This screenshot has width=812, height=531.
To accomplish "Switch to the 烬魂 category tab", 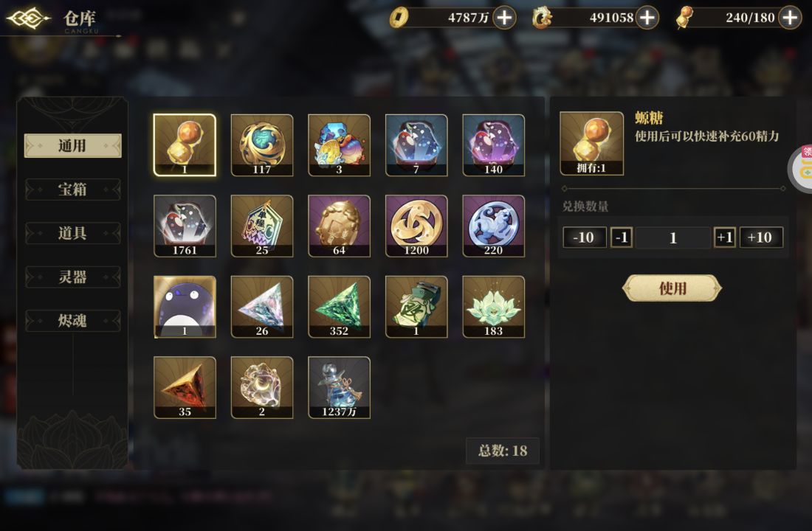I will pos(72,321).
